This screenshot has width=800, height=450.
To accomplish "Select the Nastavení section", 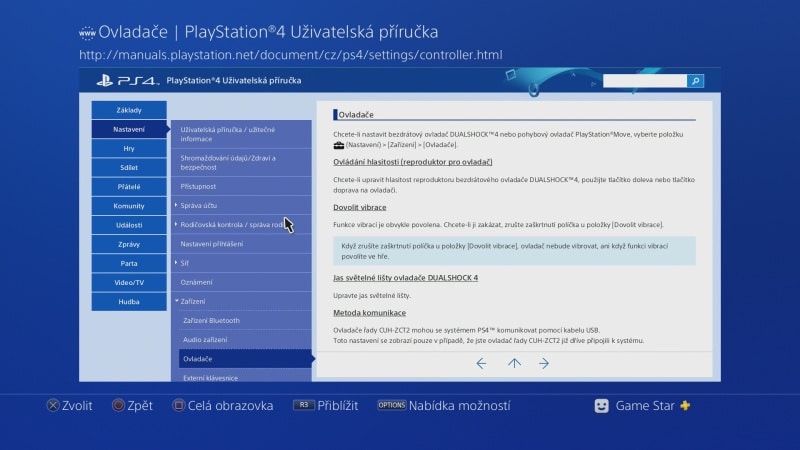I will [x=129, y=129].
